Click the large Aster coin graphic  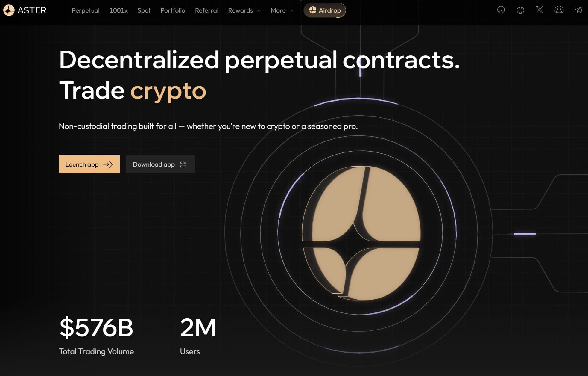361,233
